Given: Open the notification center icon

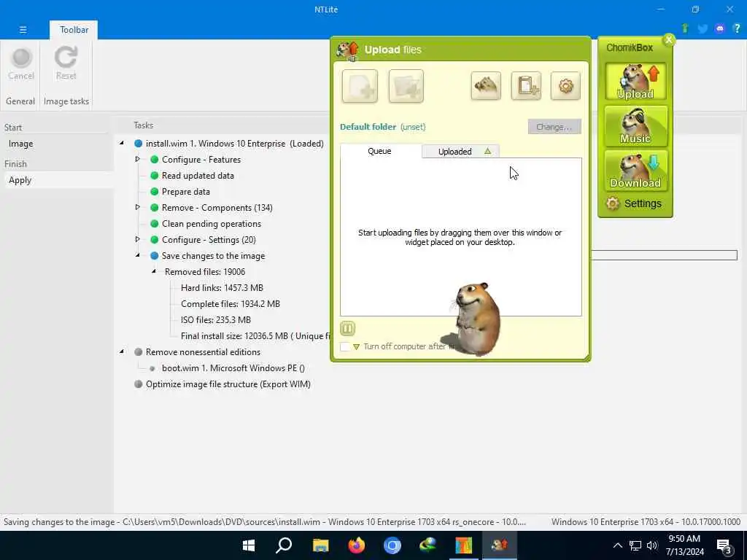Looking at the screenshot, I should [x=724, y=547].
